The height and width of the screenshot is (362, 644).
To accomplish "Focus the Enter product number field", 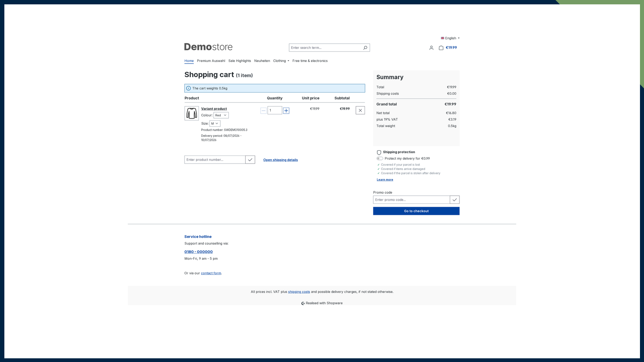I will coord(215,160).
